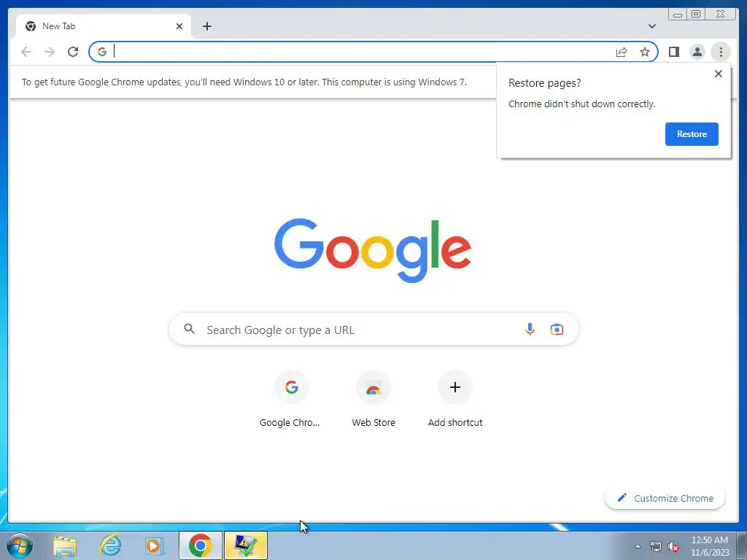This screenshot has width=747, height=560.
Task: Open the tab search dropdown chevron
Action: [x=651, y=26]
